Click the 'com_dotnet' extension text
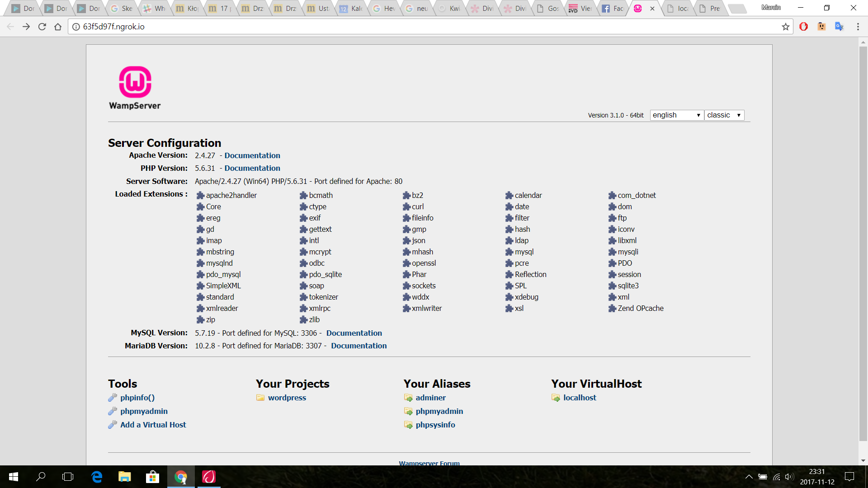The width and height of the screenshot is (868, 488). pos(637,195)
